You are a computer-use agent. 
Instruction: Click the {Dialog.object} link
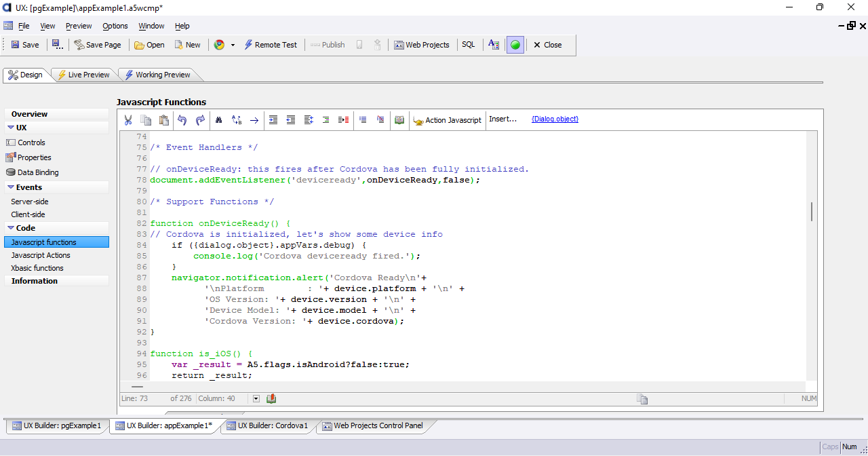(x=555, y=119)
